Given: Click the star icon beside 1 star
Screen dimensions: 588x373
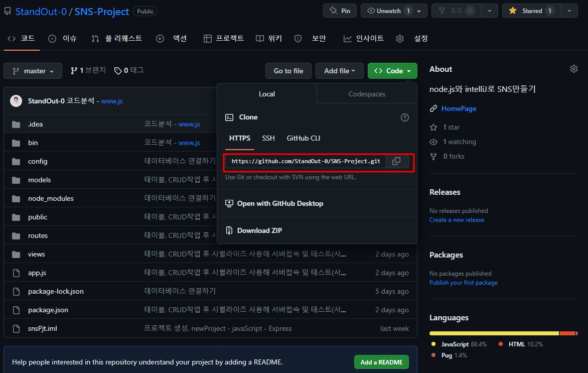Looking at the screenshot, I should pyautogui.click(x=433, y=127).
